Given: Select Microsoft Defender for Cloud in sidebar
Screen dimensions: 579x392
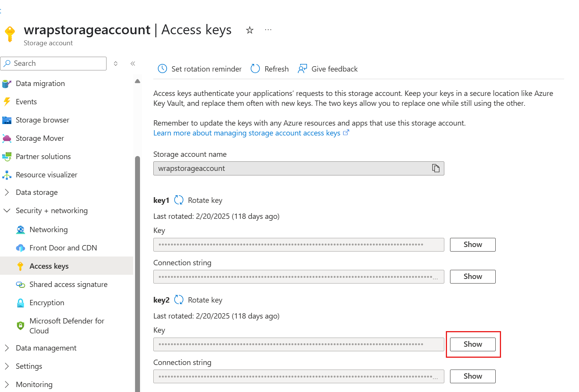Looking at the screenshot, I should tap(67, 326).
